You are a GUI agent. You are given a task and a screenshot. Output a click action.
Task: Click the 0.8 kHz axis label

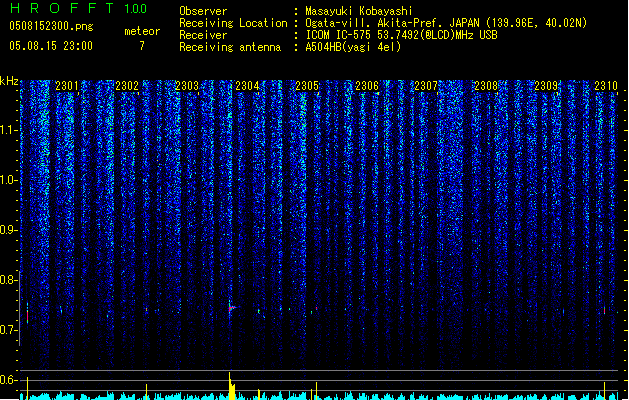9,280
